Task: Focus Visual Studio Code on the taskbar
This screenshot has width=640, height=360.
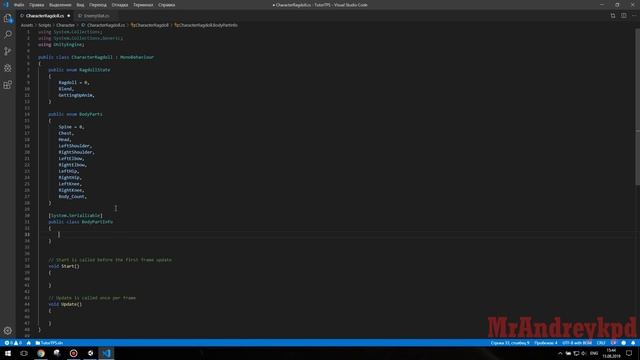Action: tap(107, 353)
